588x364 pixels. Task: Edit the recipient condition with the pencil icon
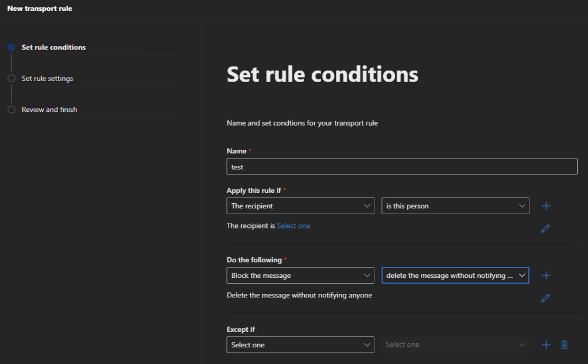coord(546,229)
